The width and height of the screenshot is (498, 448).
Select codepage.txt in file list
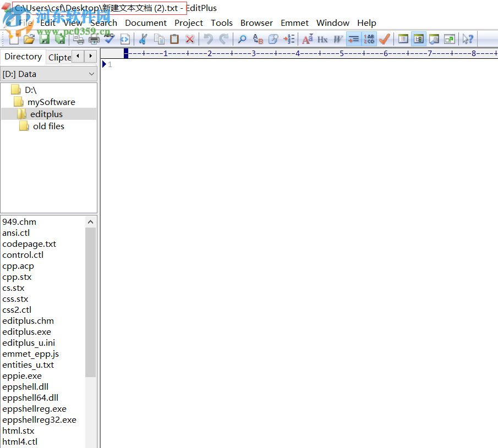(x=29, y=244)
